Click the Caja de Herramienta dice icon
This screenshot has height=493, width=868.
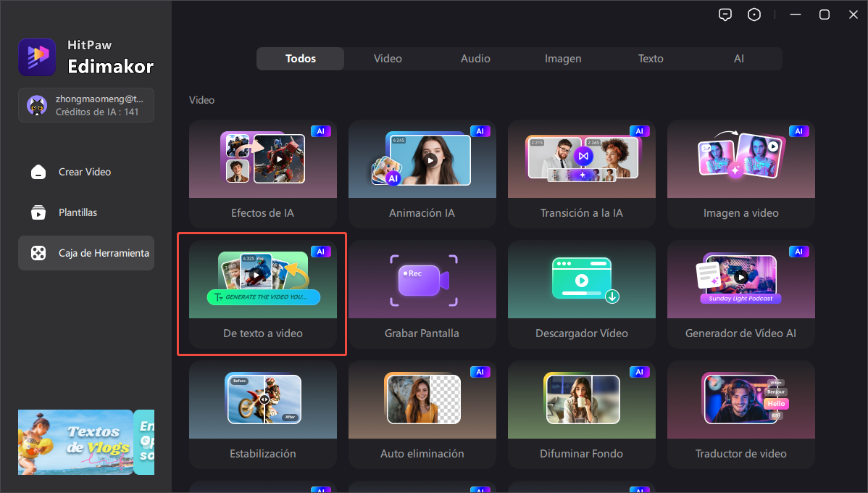pyautogui.click(x=38, y=253)
